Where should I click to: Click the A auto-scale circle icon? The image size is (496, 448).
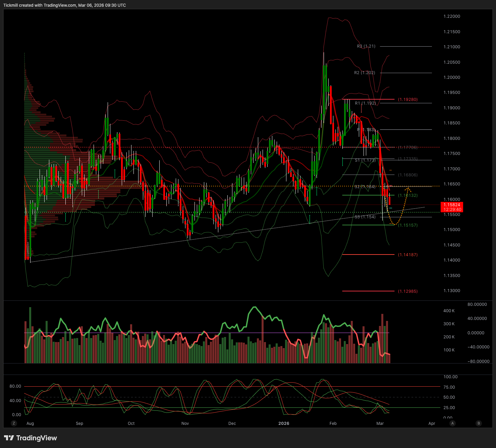point(452,423)
